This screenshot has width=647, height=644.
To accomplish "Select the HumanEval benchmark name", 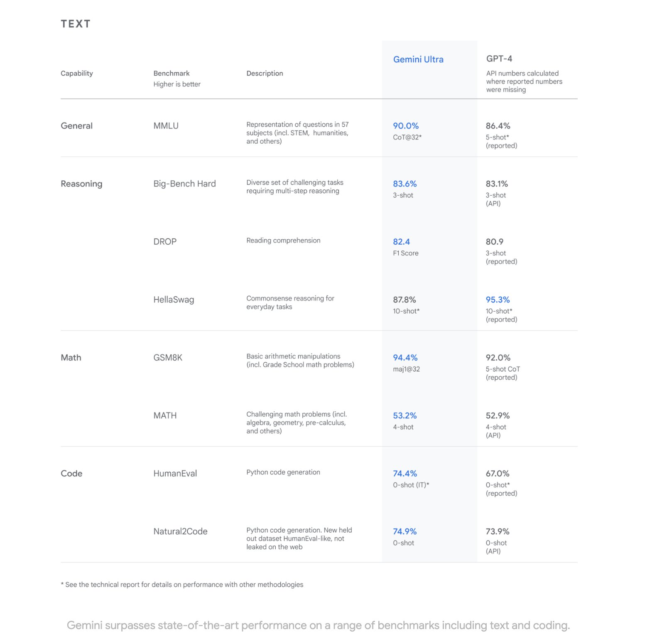I will (x=175, y=474).
